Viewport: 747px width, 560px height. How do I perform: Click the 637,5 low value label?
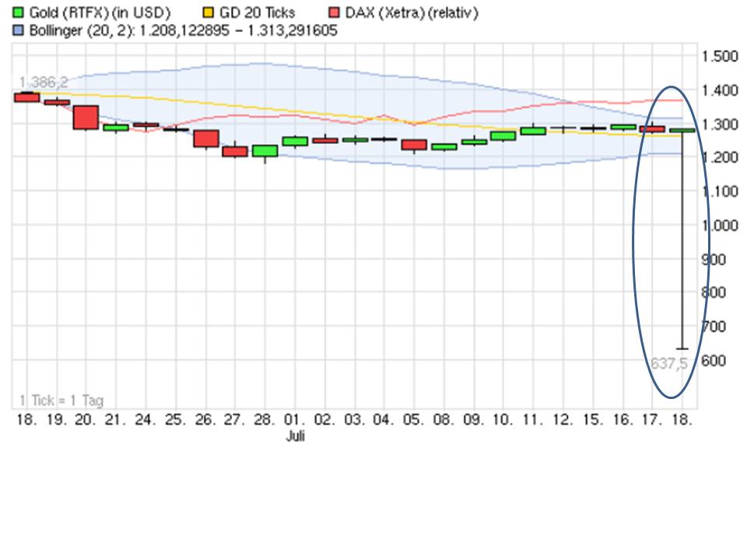point(670,363)
